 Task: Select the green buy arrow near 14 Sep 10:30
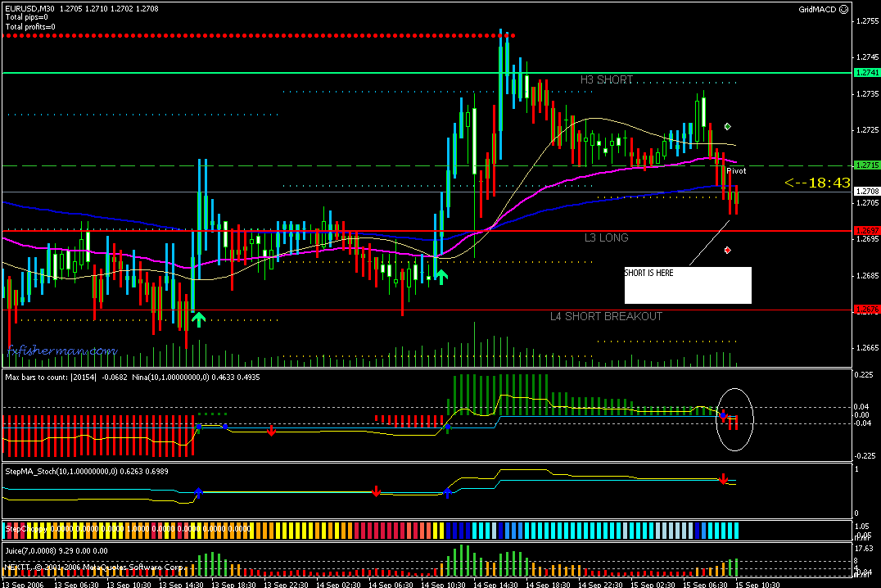pyautogui.click(x=441, y=277)
